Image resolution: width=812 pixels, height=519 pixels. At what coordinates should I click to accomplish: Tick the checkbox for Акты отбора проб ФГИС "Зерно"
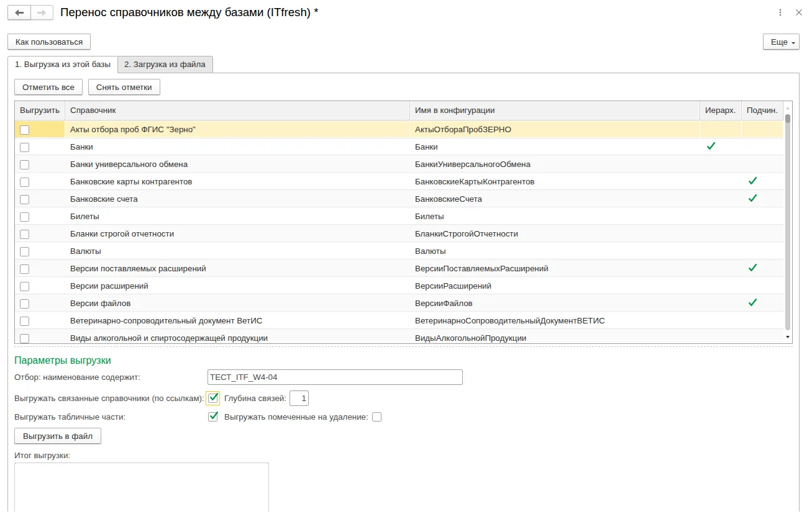[x=24, y=130]
